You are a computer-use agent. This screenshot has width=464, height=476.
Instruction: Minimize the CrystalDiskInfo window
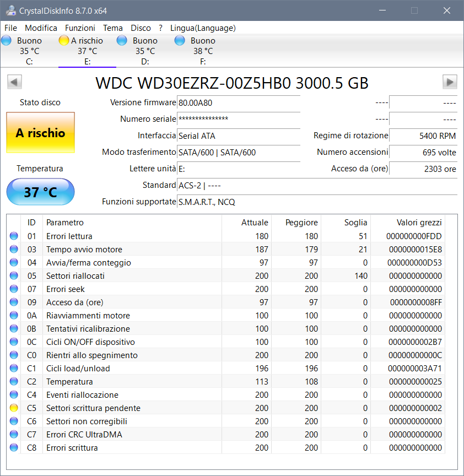click(382, 10)
